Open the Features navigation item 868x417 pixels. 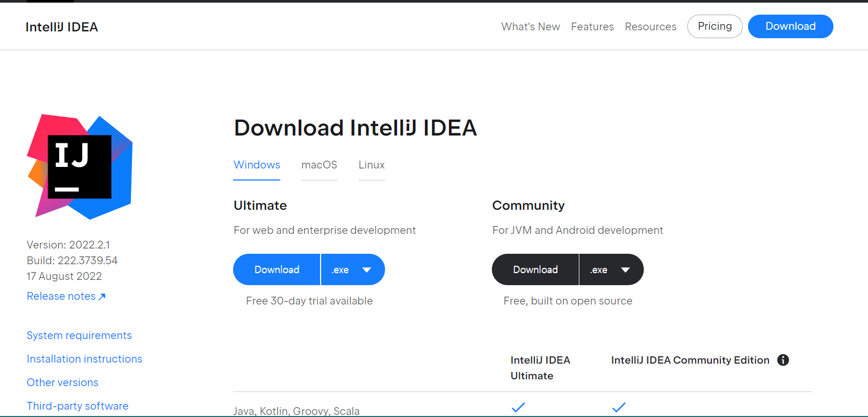point(592,27)
